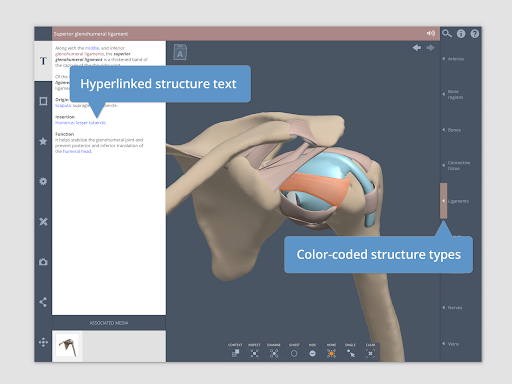
Task: Open settings gear in left sidebar
Action: (43, 181)
